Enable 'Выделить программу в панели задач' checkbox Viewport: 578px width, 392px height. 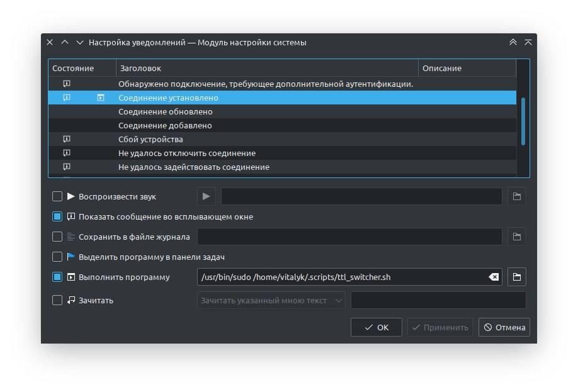[x=57, y=257]
